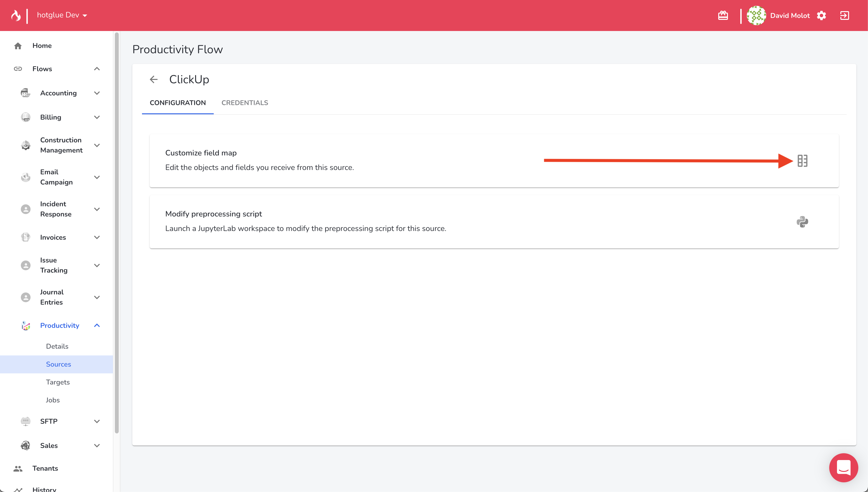This screenshot has height=492, width=868.
Task: Collapse the Flows section chevron
Action: click(97, 69)
